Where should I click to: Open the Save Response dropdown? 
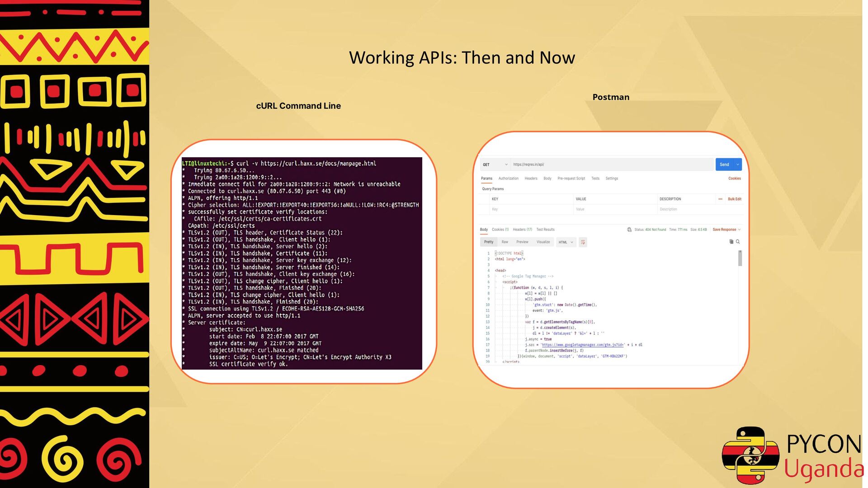[726, 230]
